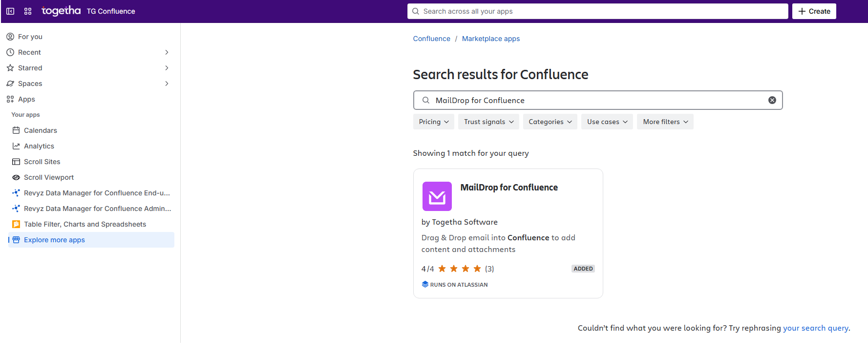Expand the Recent section chevron
Viewport: 868px width, 358px height.
[x=167, y=52]
